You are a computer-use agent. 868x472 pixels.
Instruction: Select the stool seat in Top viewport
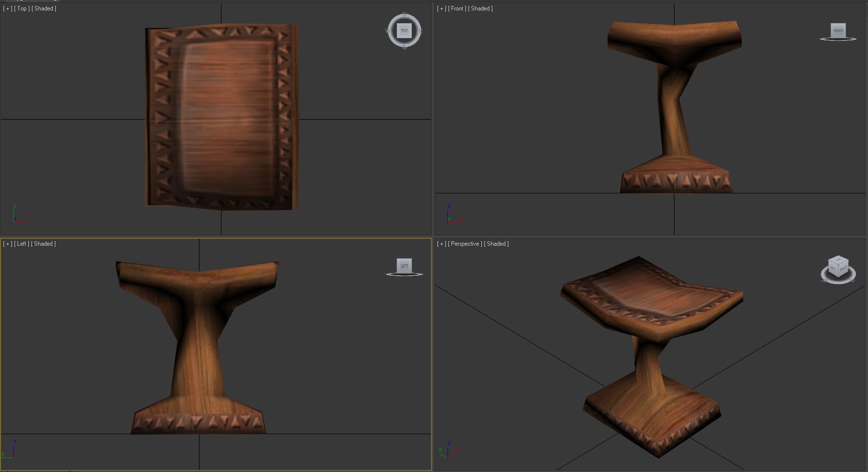[x=221, y=117]
